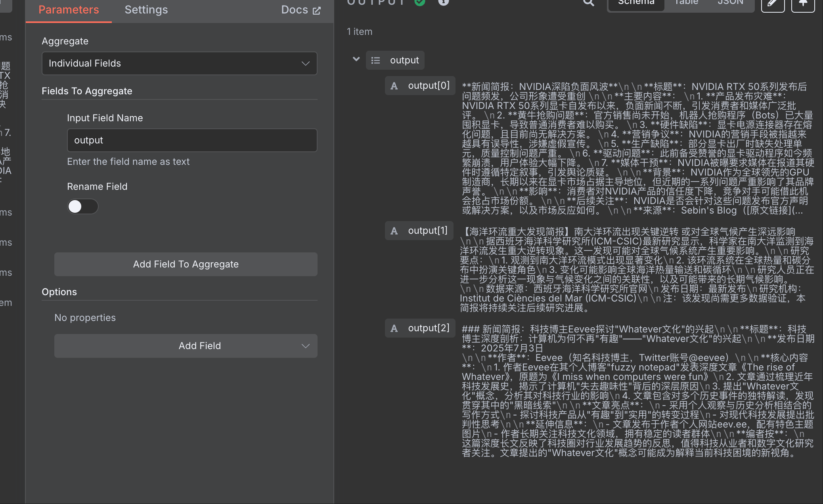Click the output info icon
This screenshot has width=823, height=504.
click(444, 2)
